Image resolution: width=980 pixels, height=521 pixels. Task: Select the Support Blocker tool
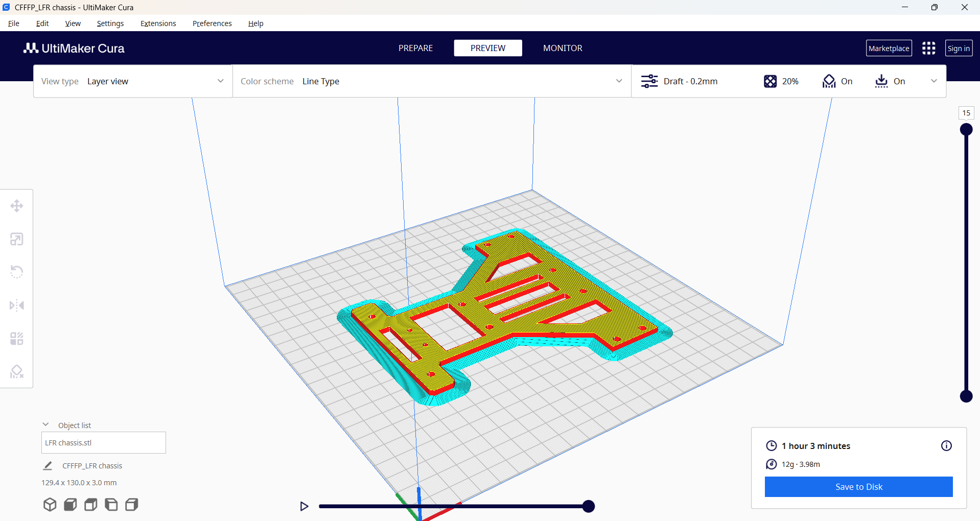17,371
